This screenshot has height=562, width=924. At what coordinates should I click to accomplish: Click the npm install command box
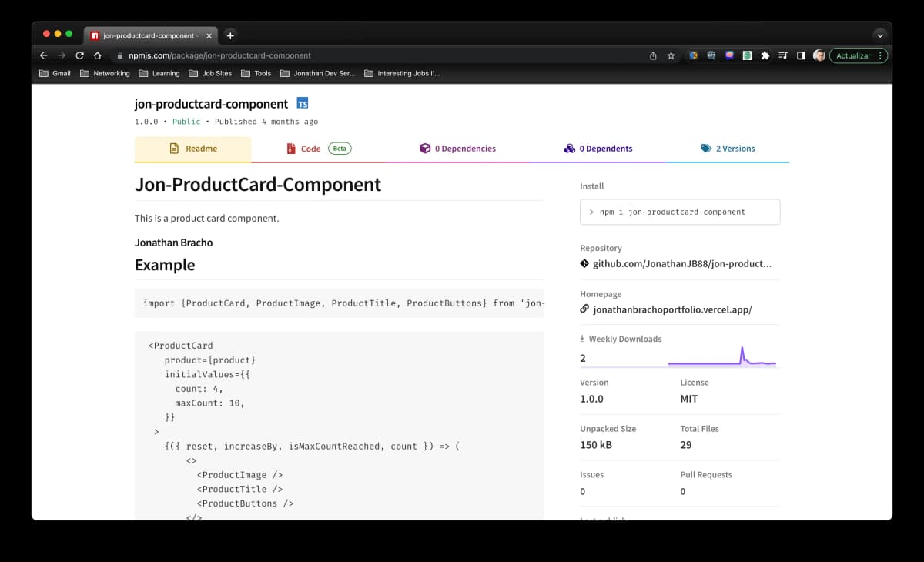click(x=680, y=212)
